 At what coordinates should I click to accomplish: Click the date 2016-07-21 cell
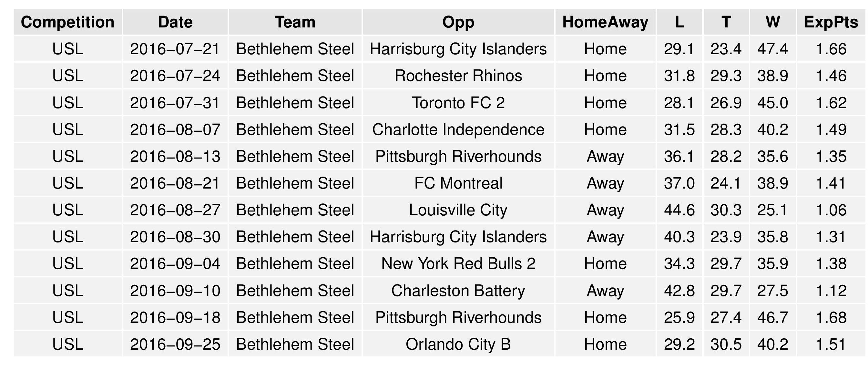click(x=175, y=49)
